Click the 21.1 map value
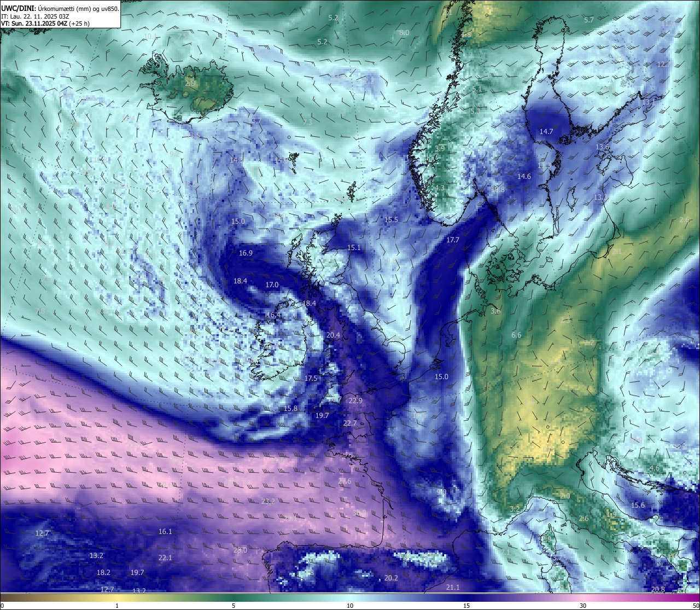700x610 pixels. (x=453, y=587)
